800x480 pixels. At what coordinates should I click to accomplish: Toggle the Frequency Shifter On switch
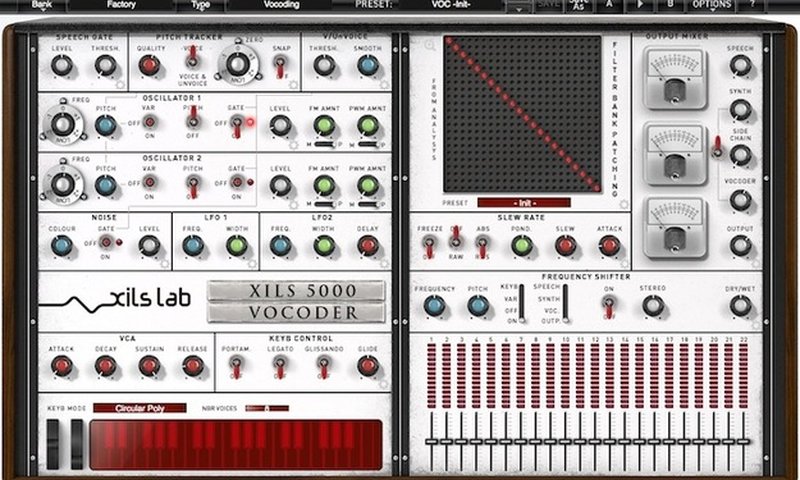click(608, 305)
